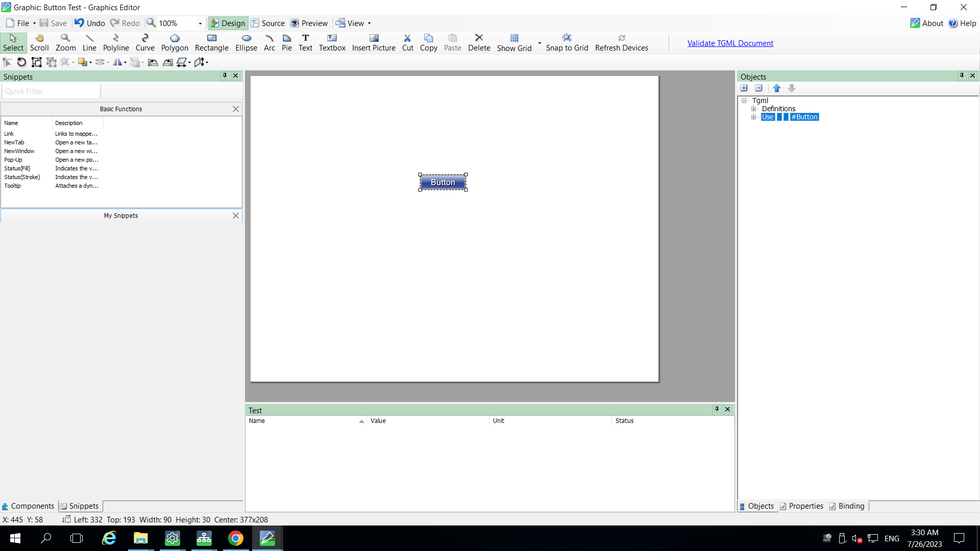The width and height of the screenshot is (980, 551).
Task: Select the Rotate tool in the second toolbar
Action: click(x=21, y=62)
